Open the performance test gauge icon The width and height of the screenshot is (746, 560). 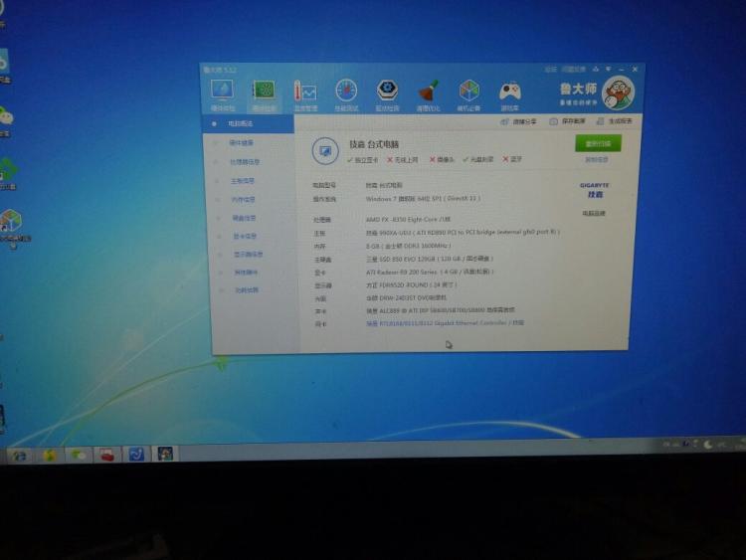346,94
